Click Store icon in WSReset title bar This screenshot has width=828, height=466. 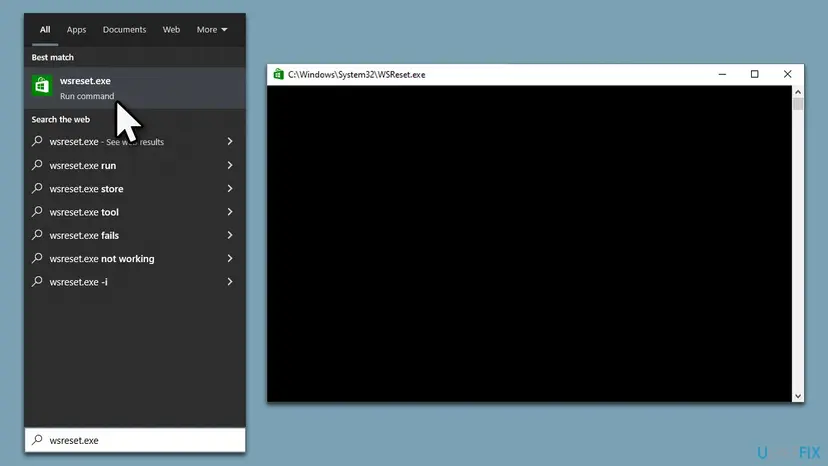coord(278,74)
